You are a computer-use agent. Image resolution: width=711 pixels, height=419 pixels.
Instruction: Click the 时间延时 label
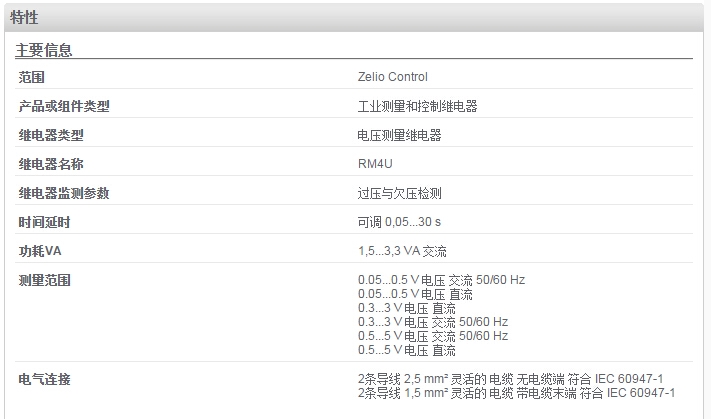tap(44, 222)
